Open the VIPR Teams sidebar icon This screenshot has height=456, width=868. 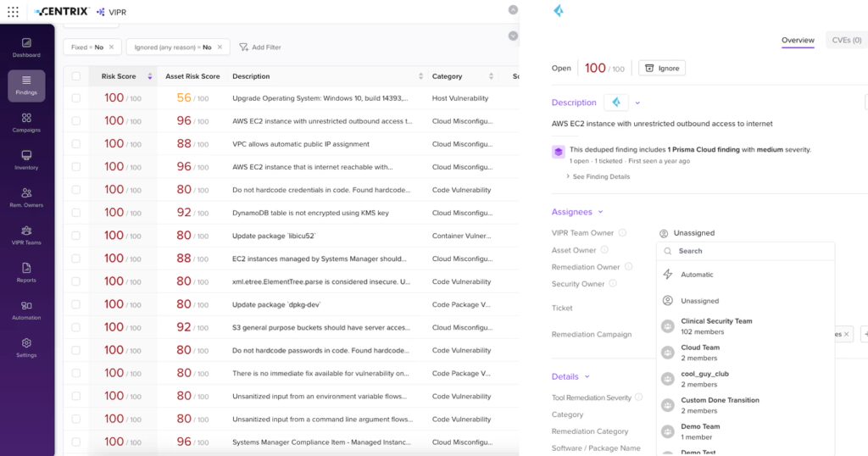26,234
